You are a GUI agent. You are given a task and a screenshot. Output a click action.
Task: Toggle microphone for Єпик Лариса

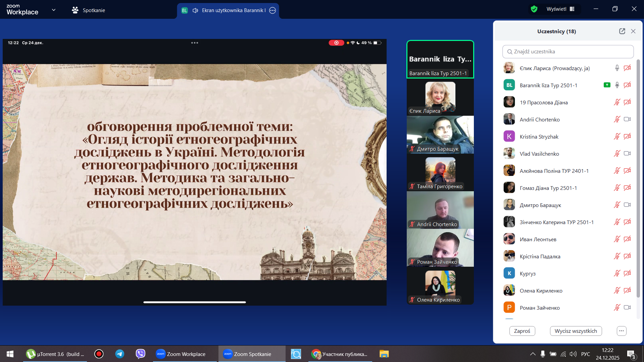point(617,68)
